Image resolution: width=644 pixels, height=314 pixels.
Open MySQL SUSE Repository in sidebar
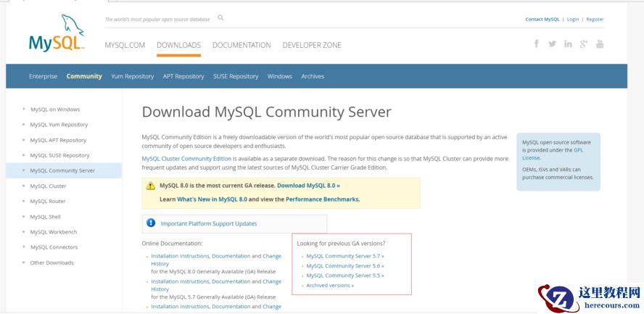[x=59, y=156]
